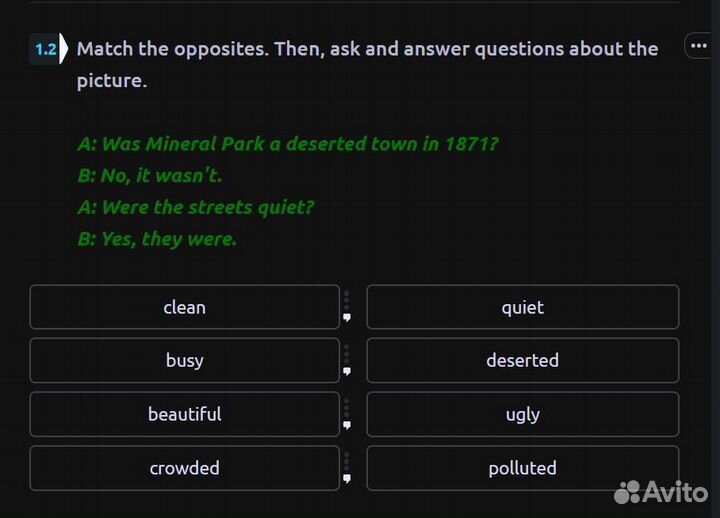Click the "Were the streets quiet?" line
Screen dimensions: 720x518
pos(196,208)
